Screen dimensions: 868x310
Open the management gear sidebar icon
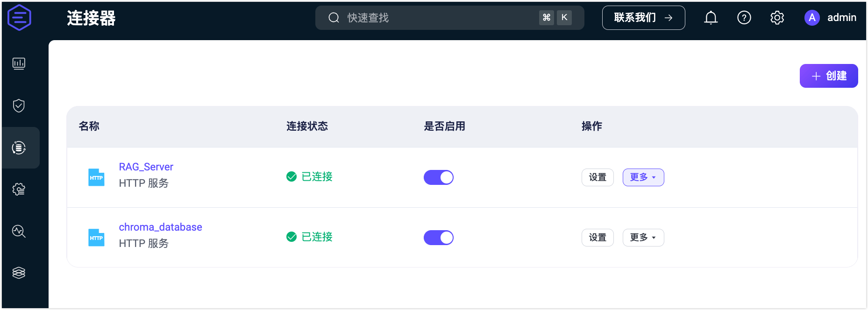19,190
